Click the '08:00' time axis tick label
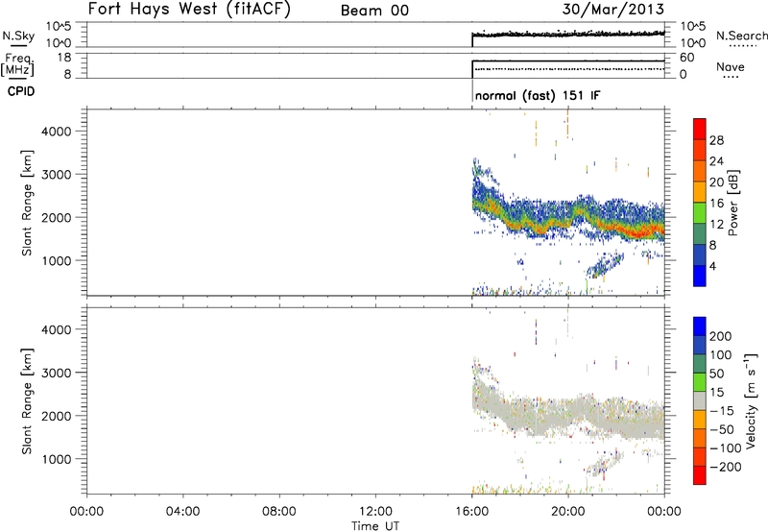This screenshot has width=768, height=532. pos(279,512)
